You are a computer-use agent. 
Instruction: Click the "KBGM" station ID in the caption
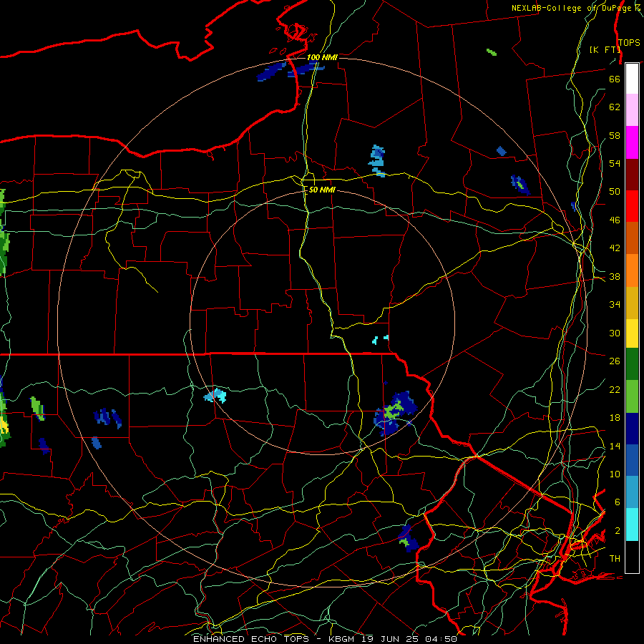(341, 639)
